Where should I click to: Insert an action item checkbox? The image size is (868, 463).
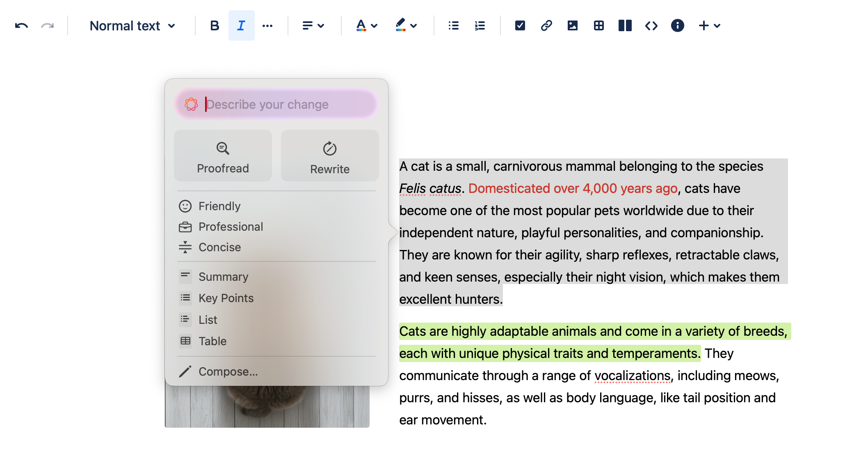pyautogui.click(x=520, y=26)
